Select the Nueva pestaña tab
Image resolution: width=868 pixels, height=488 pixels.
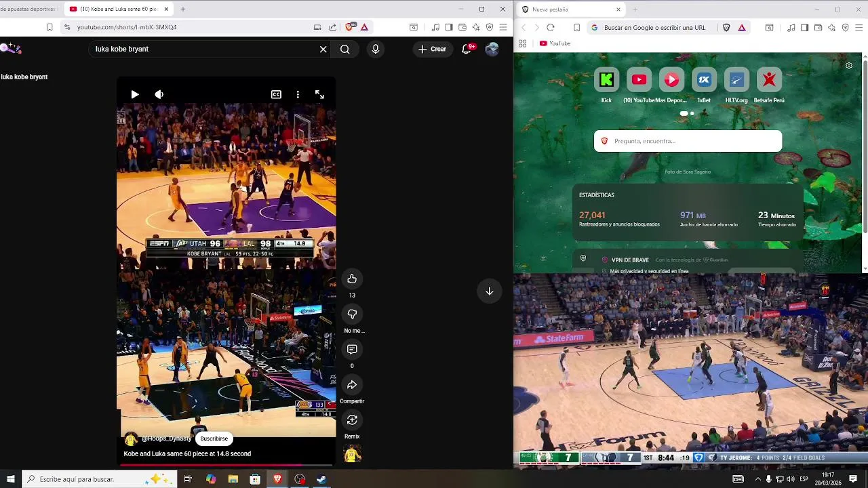click(570, 9)
